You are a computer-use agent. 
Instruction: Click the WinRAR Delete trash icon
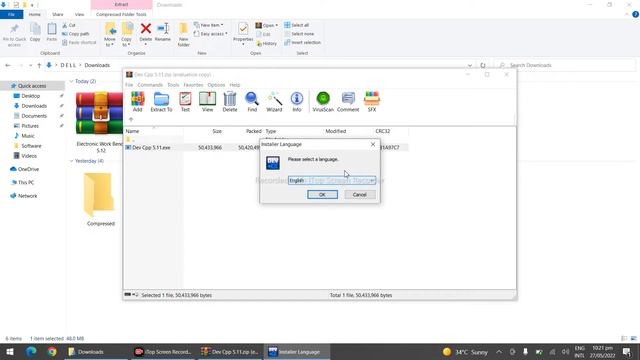[x=230, y=102]
